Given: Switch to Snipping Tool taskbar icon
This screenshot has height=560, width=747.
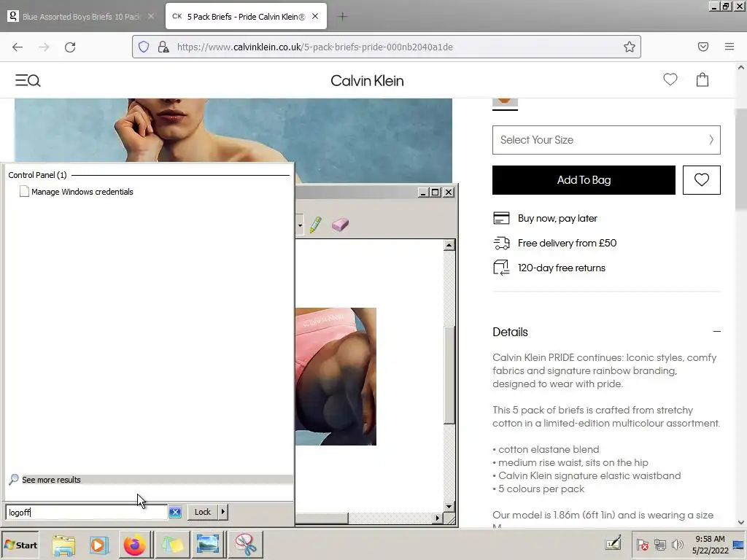Looking at the screenshot, I should click(x=245, y=545).
